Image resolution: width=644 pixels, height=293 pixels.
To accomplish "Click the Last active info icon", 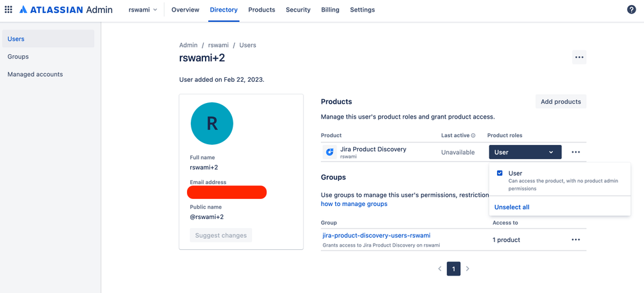I will click(x=473, y=135).
